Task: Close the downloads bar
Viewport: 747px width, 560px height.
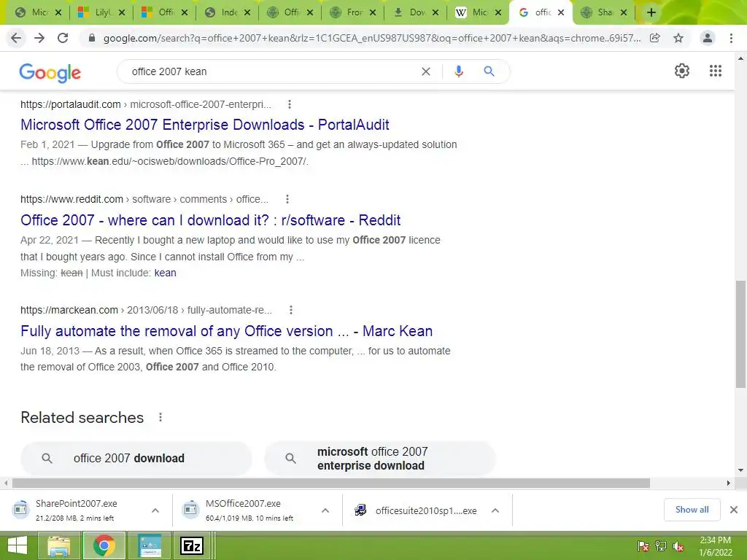Action: [x=734, y=510]
